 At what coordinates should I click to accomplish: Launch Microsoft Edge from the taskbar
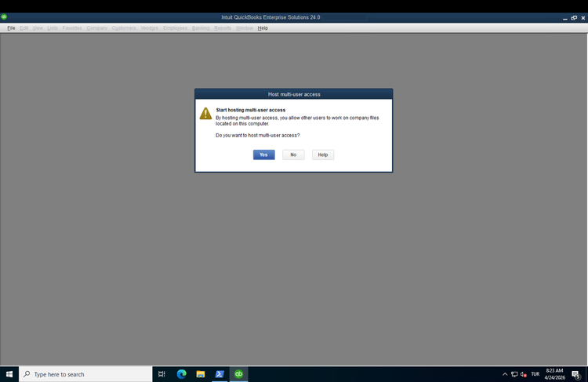[181, 374]
